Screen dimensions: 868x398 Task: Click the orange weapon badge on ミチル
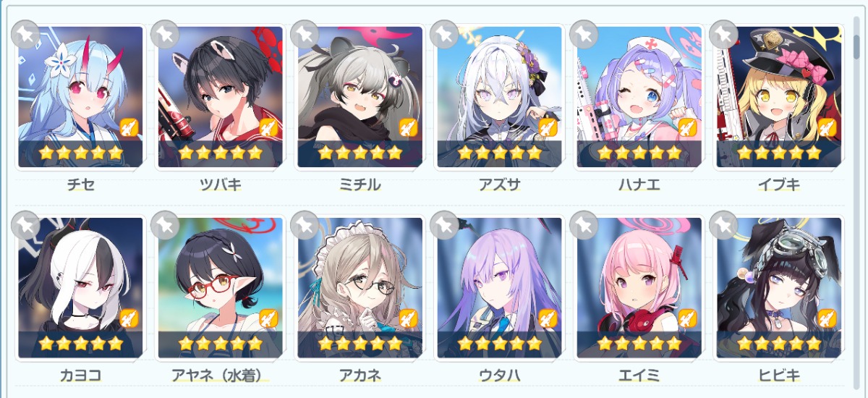point(409,128)
